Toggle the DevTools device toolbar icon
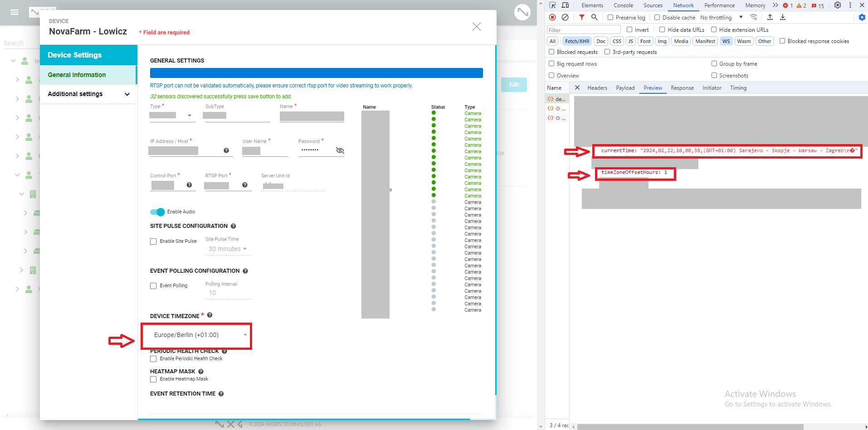 (x=565, y=5)
